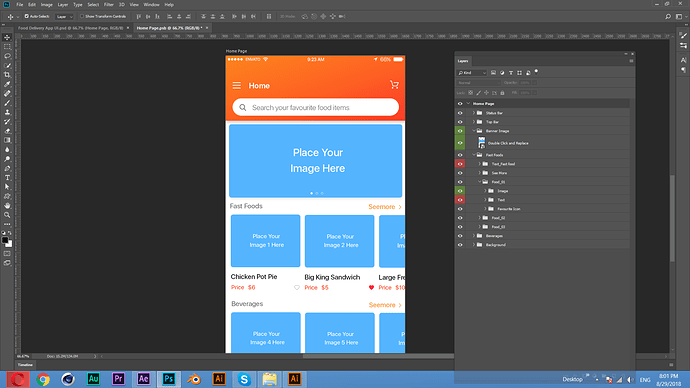Select the Dodge tool
The image size is (690, 388).
click(7, 159)
